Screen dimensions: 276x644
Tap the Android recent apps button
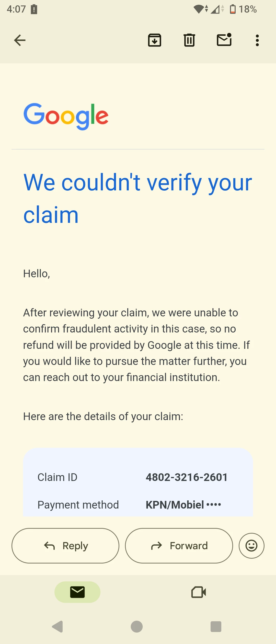[x=216, y=627]
